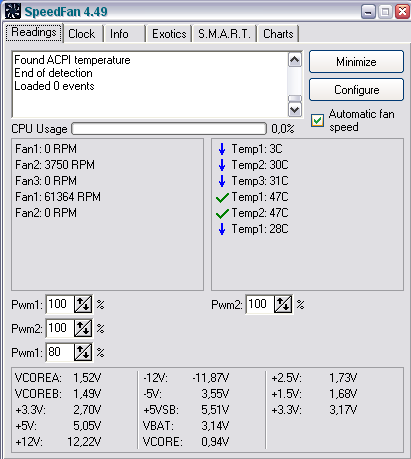
Task: Click the VCOREA 1,52V voltage reading
Action: point(58,378)
